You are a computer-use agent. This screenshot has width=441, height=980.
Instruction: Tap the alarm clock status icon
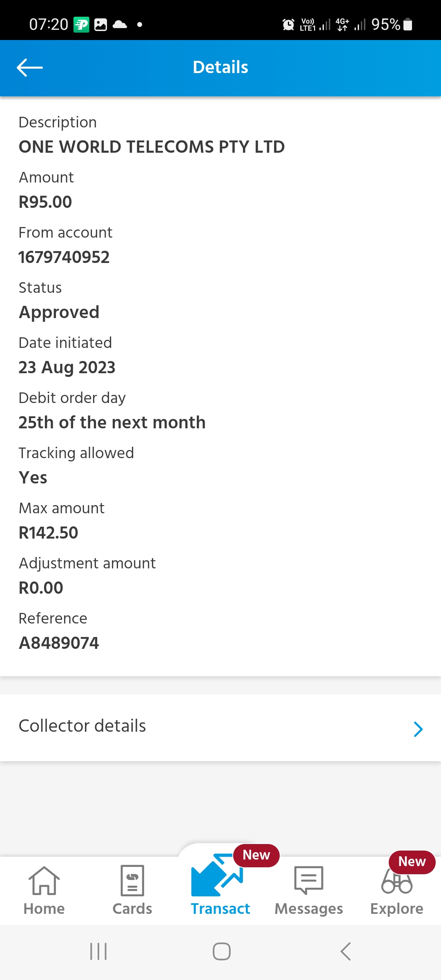click(288, 24)
